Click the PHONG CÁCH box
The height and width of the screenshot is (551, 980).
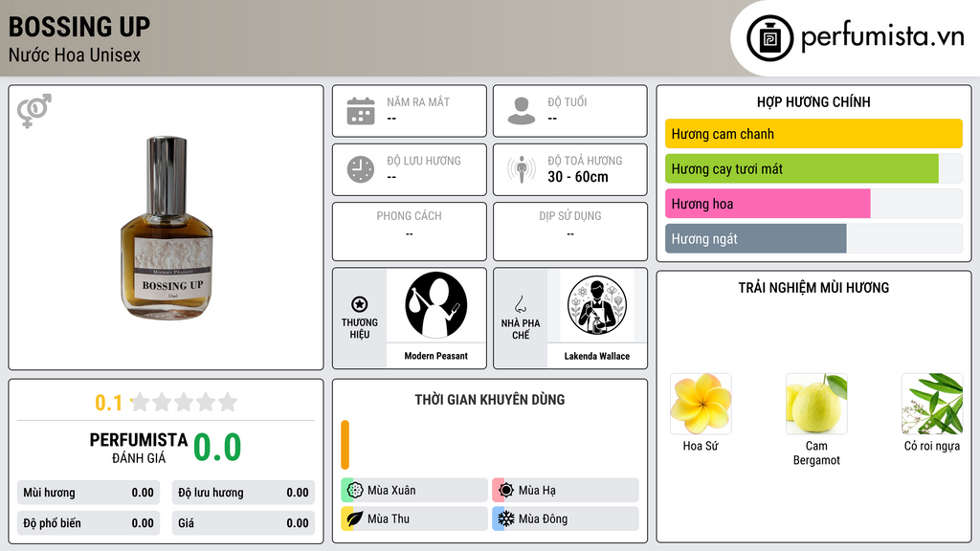coord(410,231)
